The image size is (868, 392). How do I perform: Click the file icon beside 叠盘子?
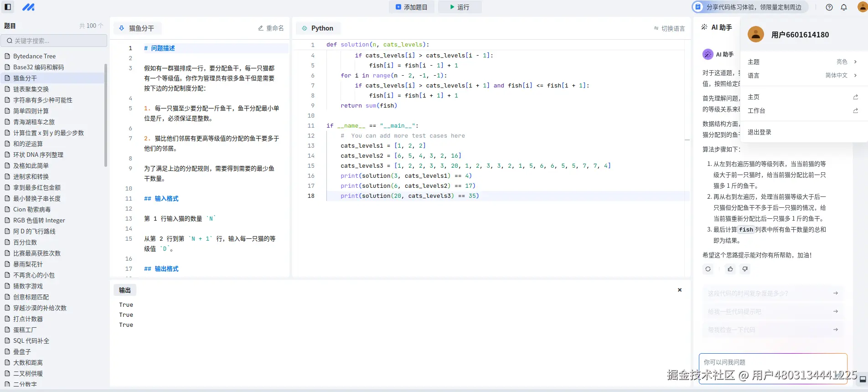point(7,351)
